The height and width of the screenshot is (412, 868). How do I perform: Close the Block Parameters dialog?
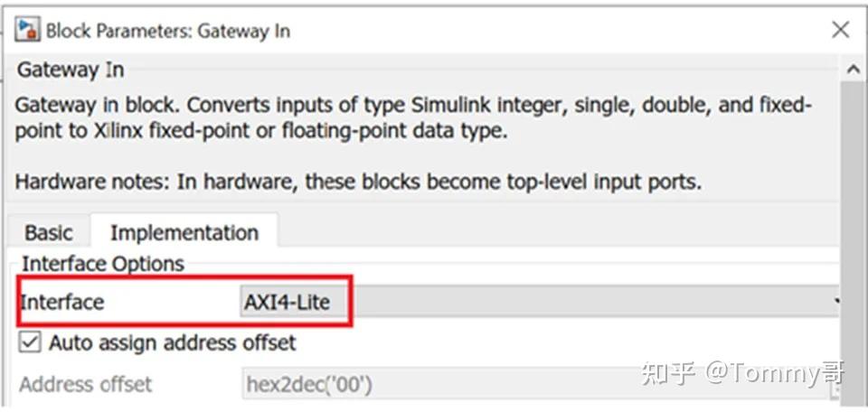(840, 30)
